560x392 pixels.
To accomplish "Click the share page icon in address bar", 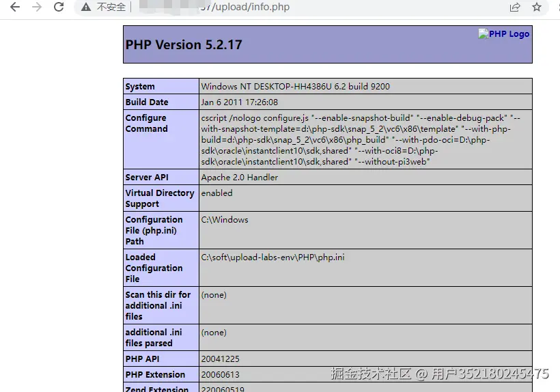I will click(x=515, y=7).
